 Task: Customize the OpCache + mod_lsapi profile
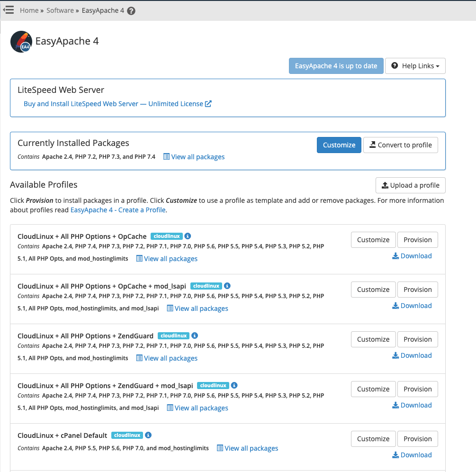pos(373,290)
